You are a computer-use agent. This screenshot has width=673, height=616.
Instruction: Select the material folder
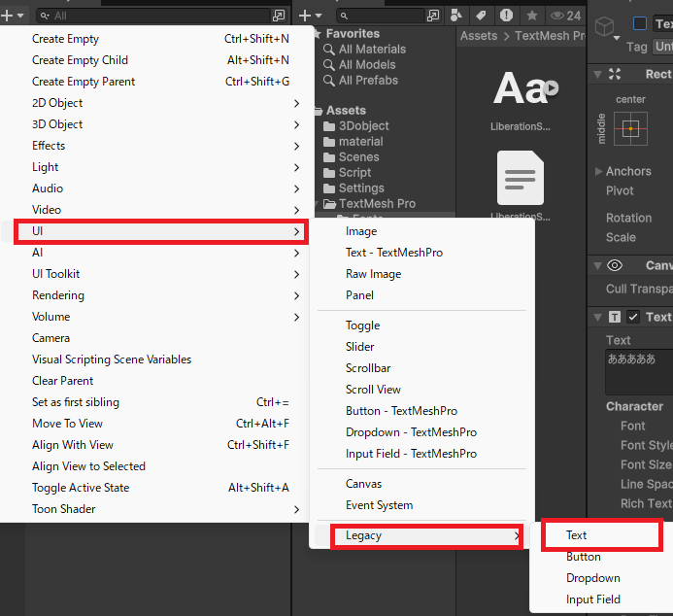point(353,141)
